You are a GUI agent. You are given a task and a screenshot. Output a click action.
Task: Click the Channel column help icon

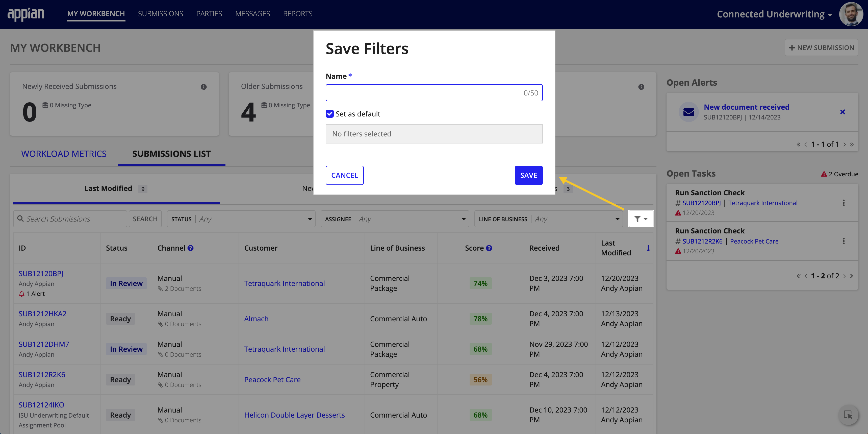pyautogui.click(x=190, y=248)
